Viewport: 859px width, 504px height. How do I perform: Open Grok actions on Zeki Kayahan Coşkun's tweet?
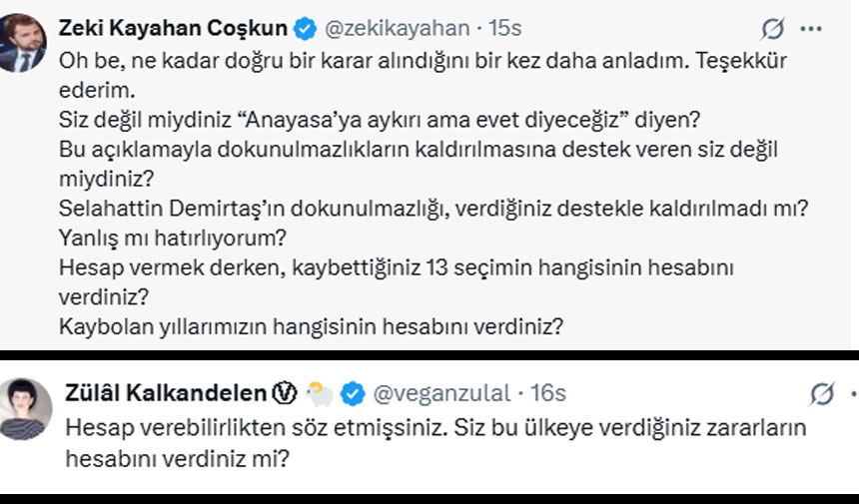point(775,28)
